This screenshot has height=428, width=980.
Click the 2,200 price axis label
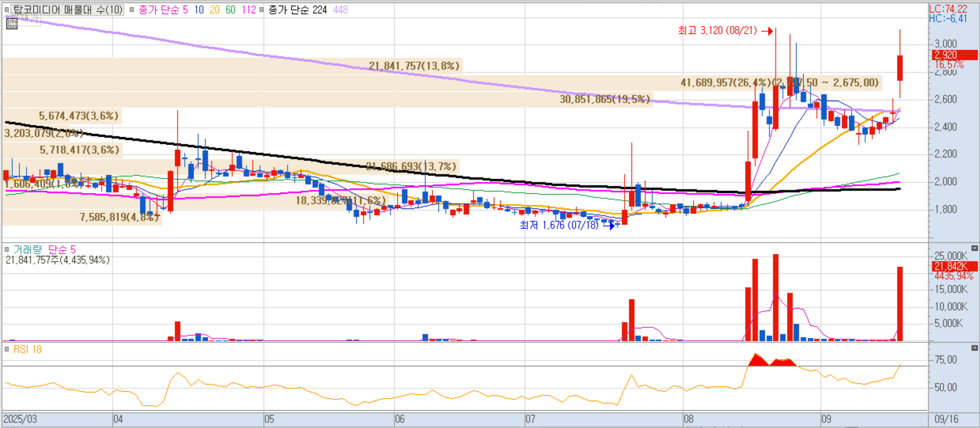[946, 154]
